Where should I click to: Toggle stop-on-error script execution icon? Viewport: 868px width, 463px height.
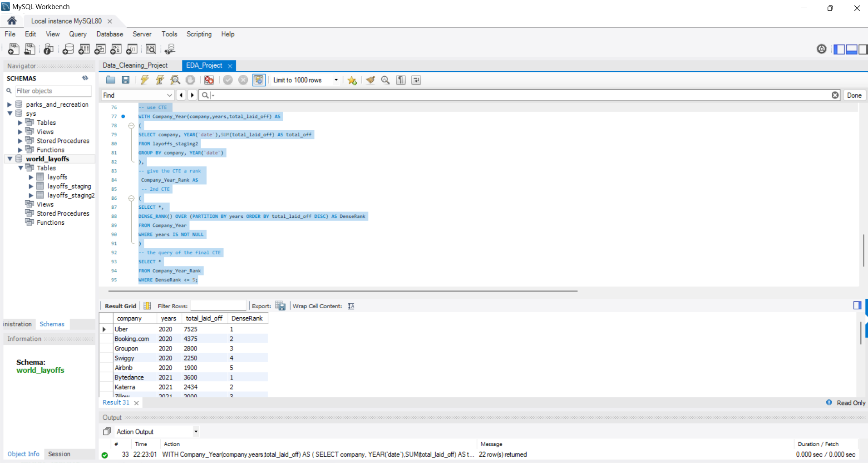tap(209, 80)
